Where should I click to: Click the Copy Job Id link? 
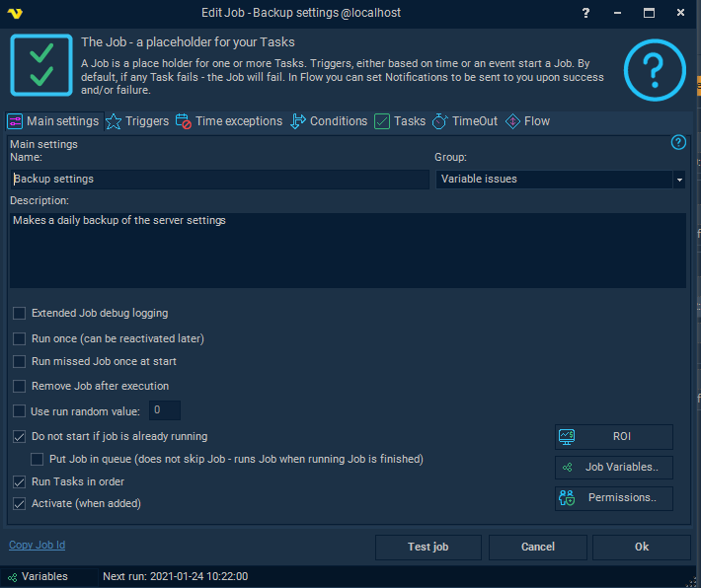click(37, 546)
